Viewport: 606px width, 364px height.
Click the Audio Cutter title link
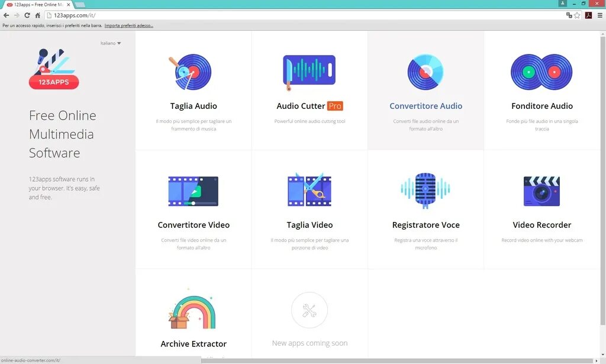(301, 106)
